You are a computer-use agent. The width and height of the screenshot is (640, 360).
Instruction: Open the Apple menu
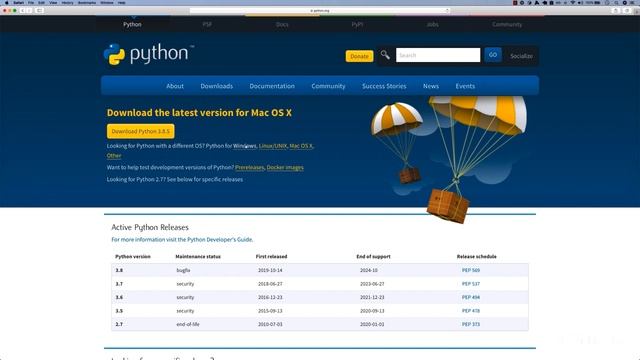click(x=7, y=2)
